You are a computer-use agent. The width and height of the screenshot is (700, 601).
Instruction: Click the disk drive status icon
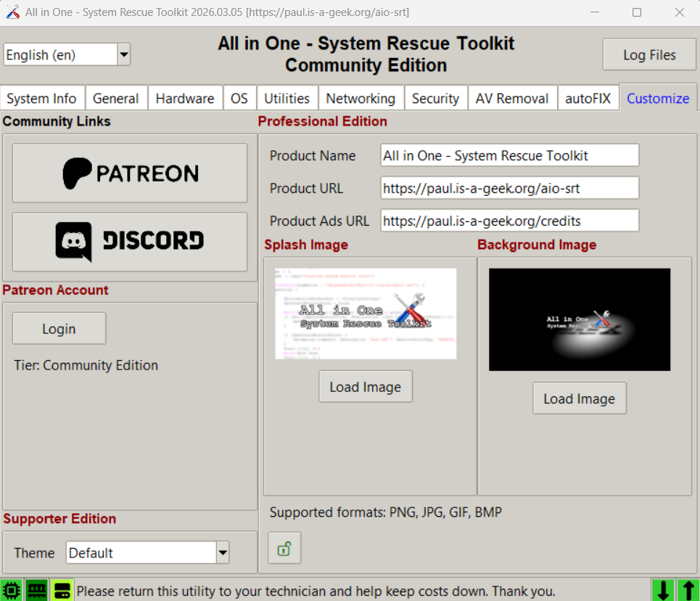[x=62, y=590]
